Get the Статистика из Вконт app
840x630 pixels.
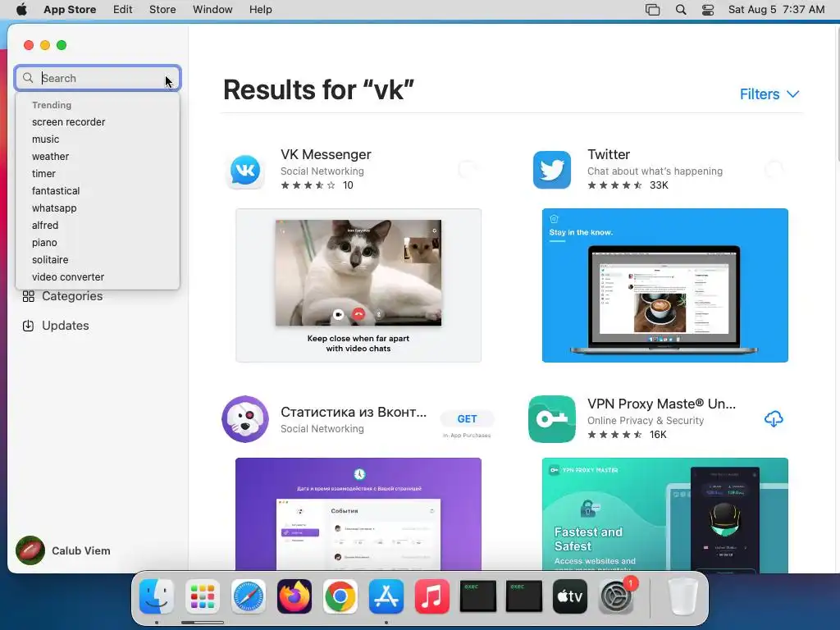pyautogui.click(x=467, y=419)
